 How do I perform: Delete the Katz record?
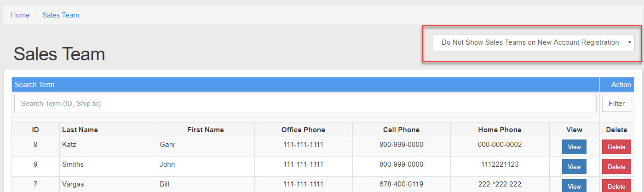pyautogui.click(x=616, y=147)
